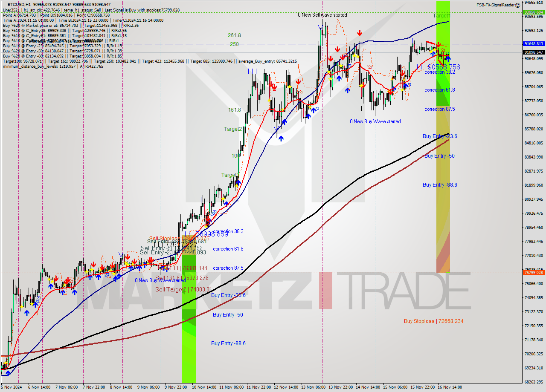Click the 'Sell Target2 | 74883.81' label
This screenshot has width=546, height=392.
(x=183, y=289)
